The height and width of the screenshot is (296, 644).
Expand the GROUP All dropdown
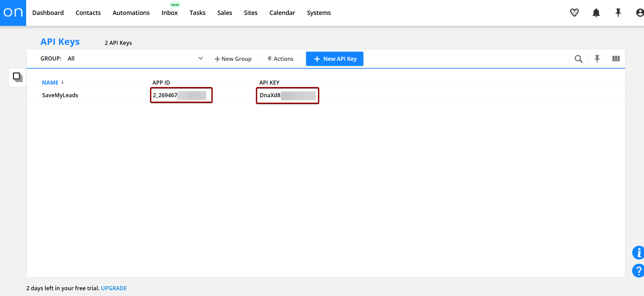point(200,58)
